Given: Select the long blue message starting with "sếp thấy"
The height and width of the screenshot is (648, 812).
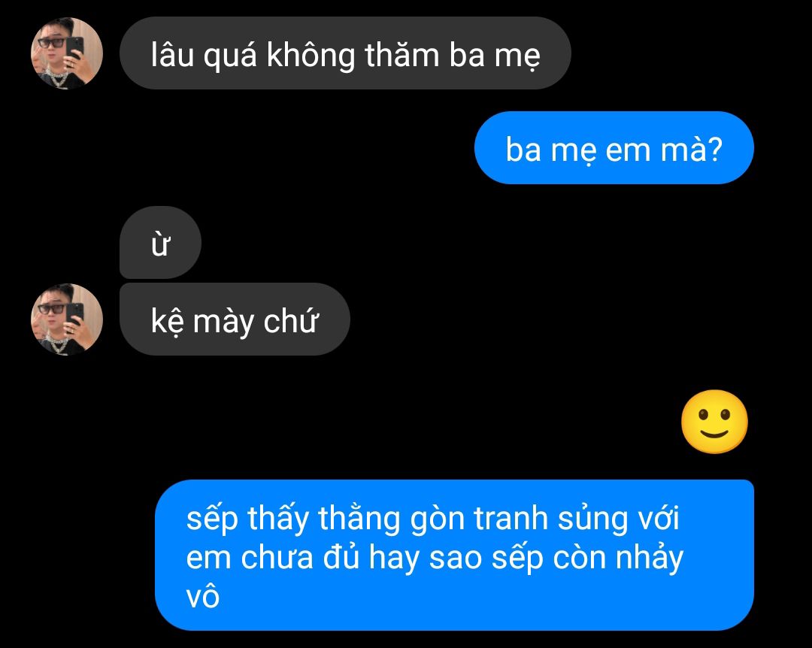Looking at the screenshot, I should pos(454,556).
